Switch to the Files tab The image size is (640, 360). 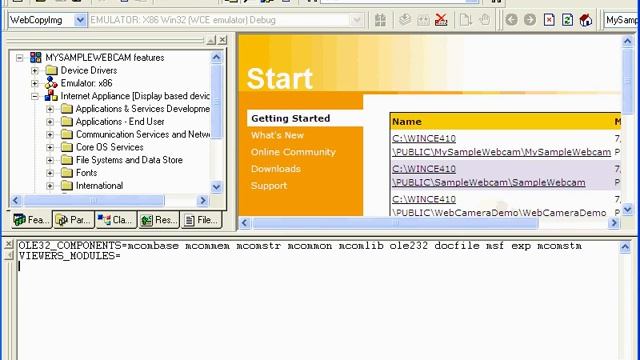click(201, 220)
